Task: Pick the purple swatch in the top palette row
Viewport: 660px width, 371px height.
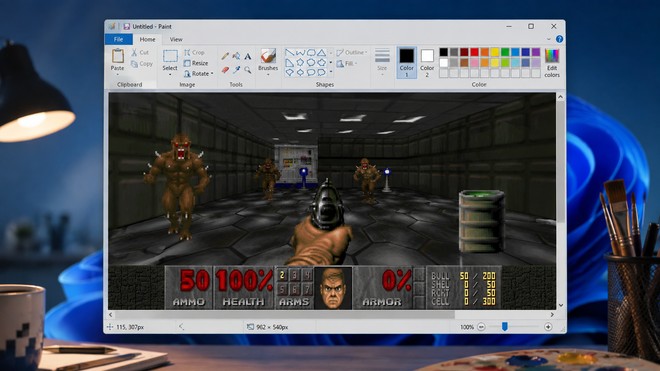Action: [x=536, y=52]
